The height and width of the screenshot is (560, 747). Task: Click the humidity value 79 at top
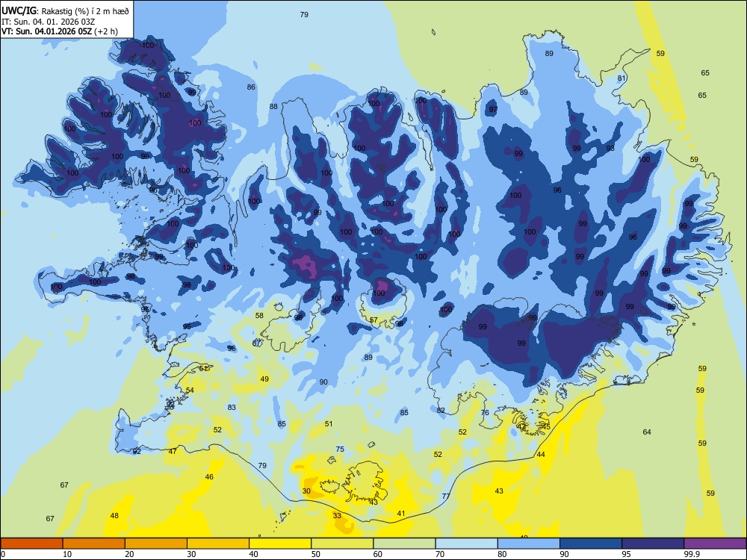coord(304,15)
